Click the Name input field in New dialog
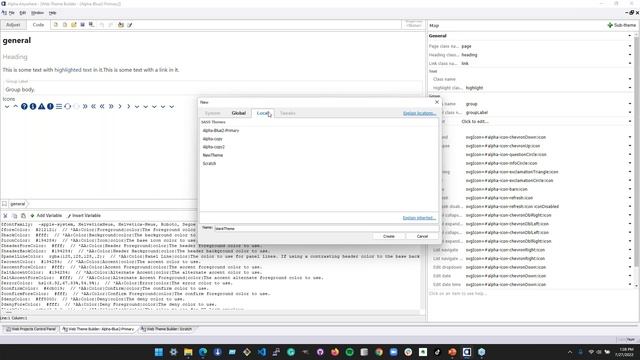640x360 pixels. [326, 228]
